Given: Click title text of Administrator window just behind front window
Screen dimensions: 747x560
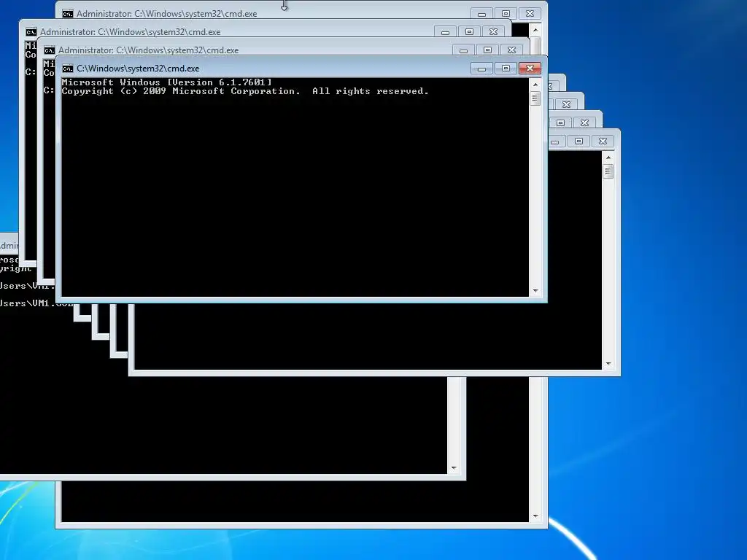Looking at the screenshot, I should [x=148, y=50].
